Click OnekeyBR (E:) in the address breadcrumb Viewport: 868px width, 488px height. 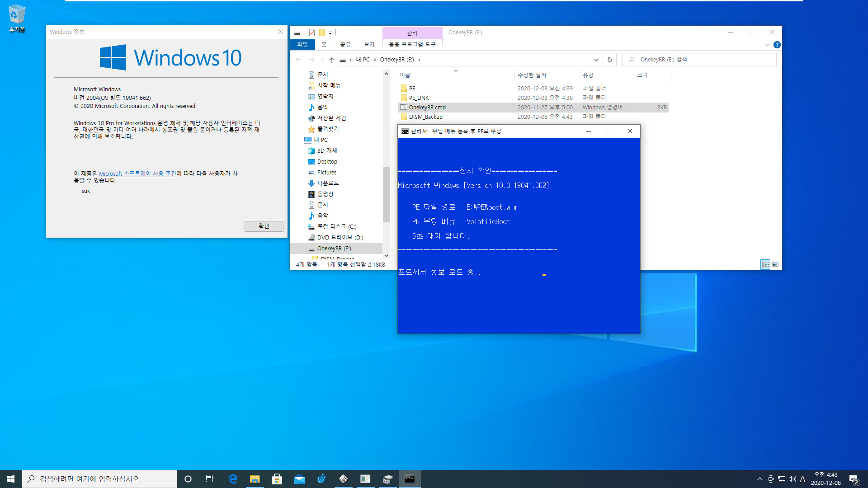click(x=397, y=60)
